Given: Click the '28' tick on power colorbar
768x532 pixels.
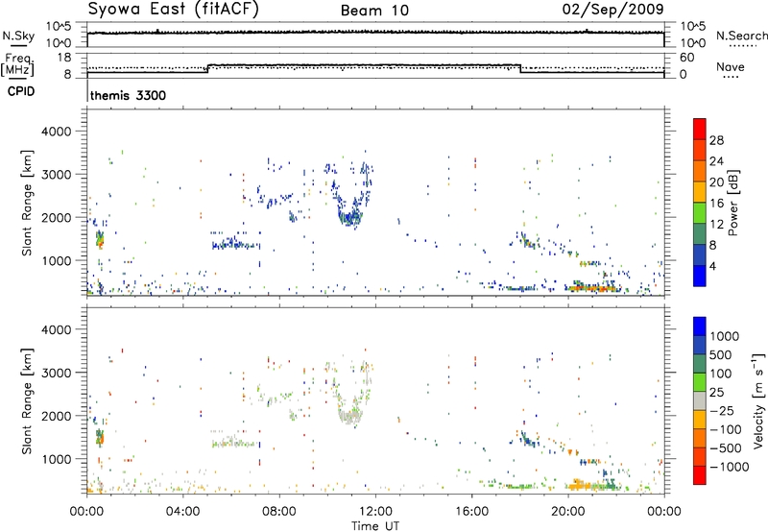Looking at the screenshot, I should coord(716,140).
